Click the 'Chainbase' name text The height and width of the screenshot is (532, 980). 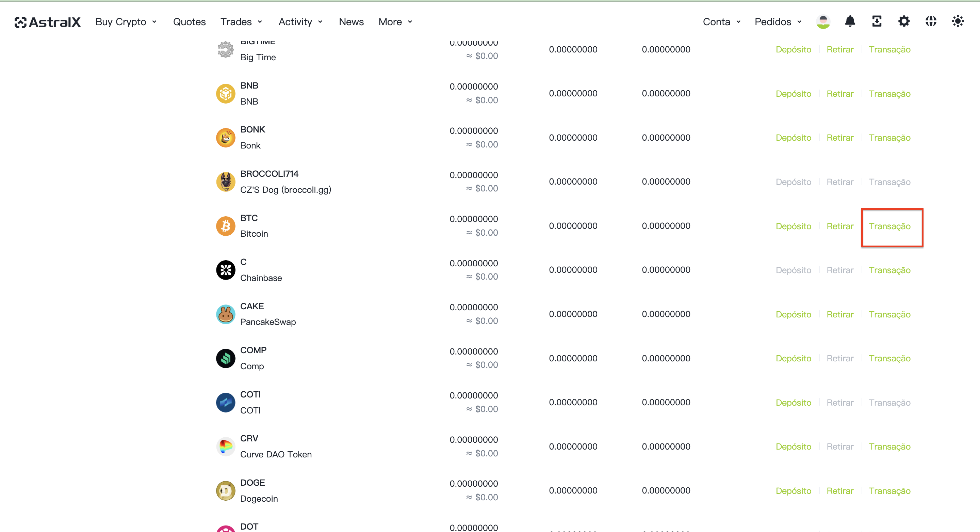pos(261,278)
